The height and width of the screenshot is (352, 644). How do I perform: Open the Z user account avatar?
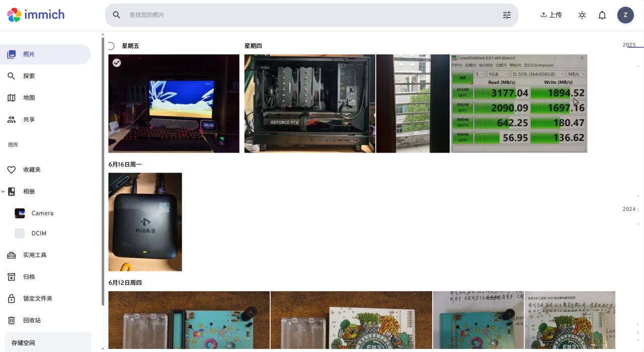click(625, 15)
